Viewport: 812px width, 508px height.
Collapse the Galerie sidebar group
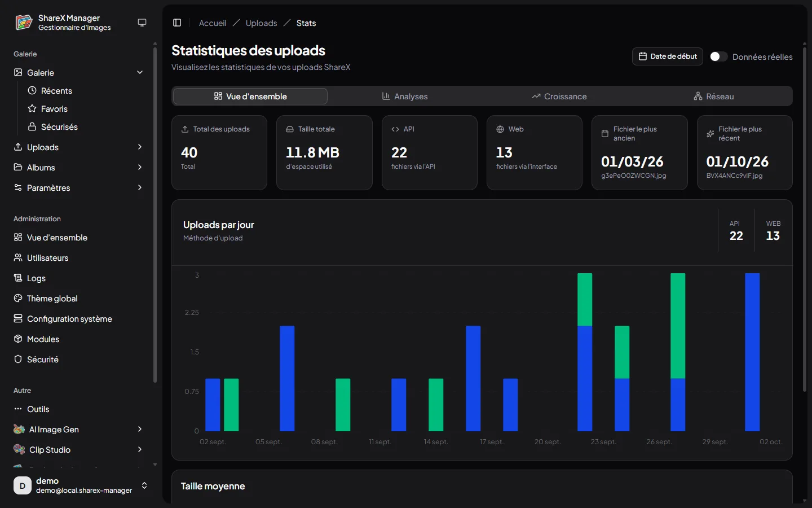[x=140, y=72]
